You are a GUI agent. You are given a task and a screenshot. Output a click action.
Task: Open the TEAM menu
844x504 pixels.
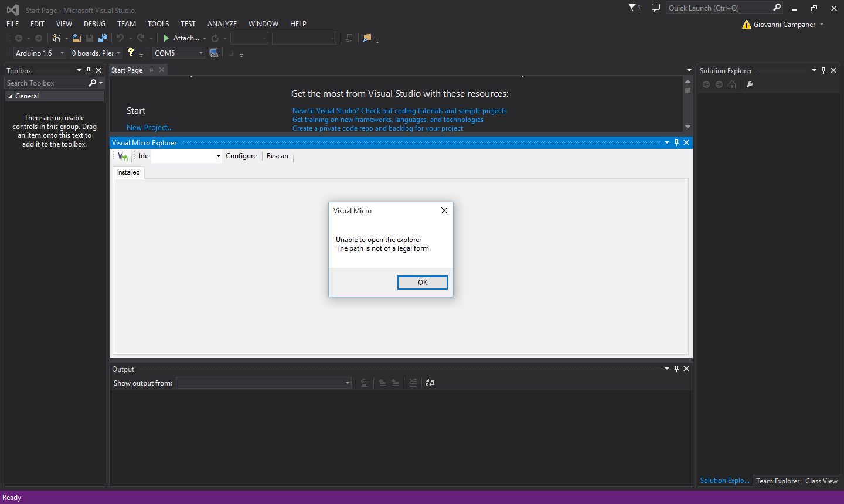(127, 24)
